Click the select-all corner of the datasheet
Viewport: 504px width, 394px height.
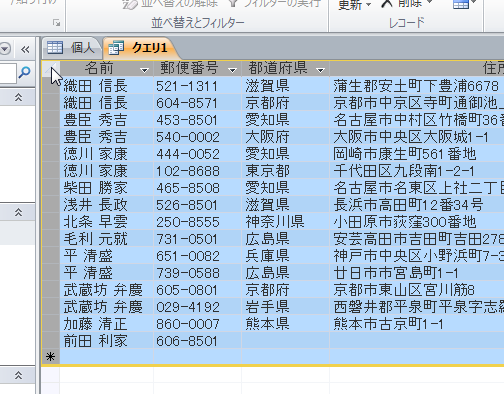tap(51, 69)
